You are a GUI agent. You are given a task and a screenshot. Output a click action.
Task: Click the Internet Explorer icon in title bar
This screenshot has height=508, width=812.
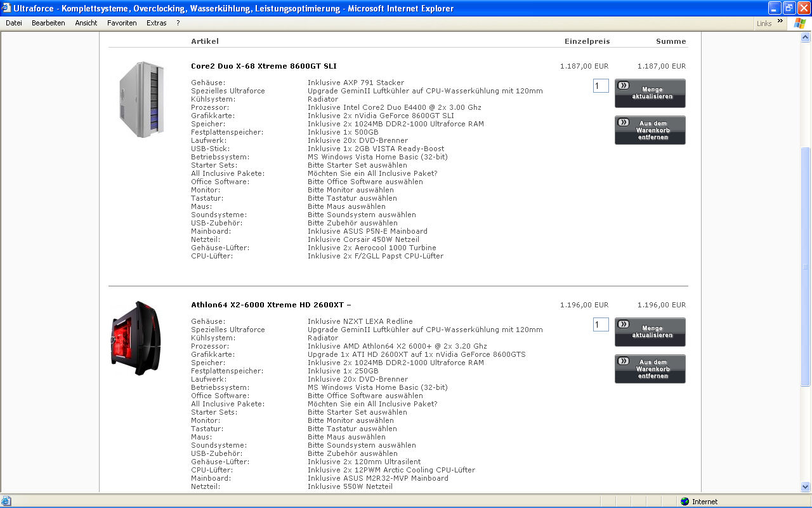7,8
